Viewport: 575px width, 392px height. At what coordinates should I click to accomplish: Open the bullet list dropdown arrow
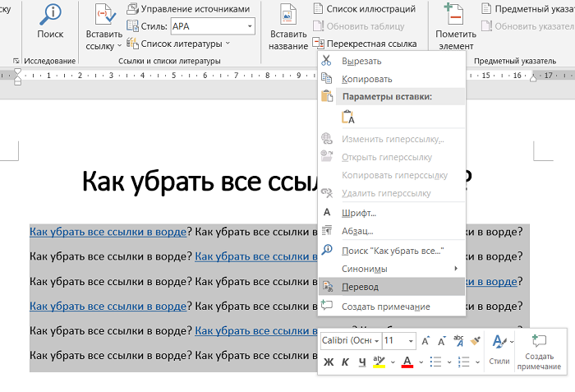point(449,362)
